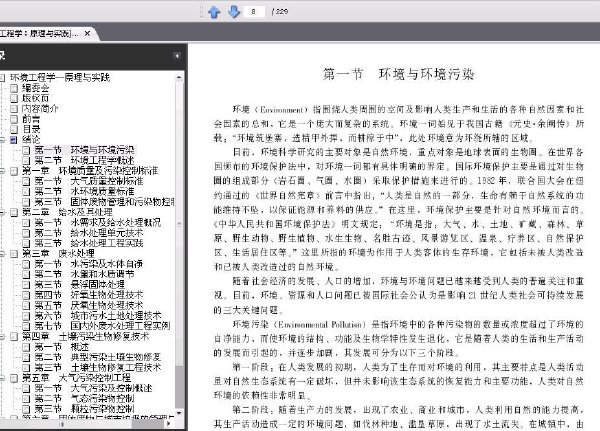Click bookmark icon beside 大气质量控制标准
The image size is (600, 431).
tap(26, 181)
